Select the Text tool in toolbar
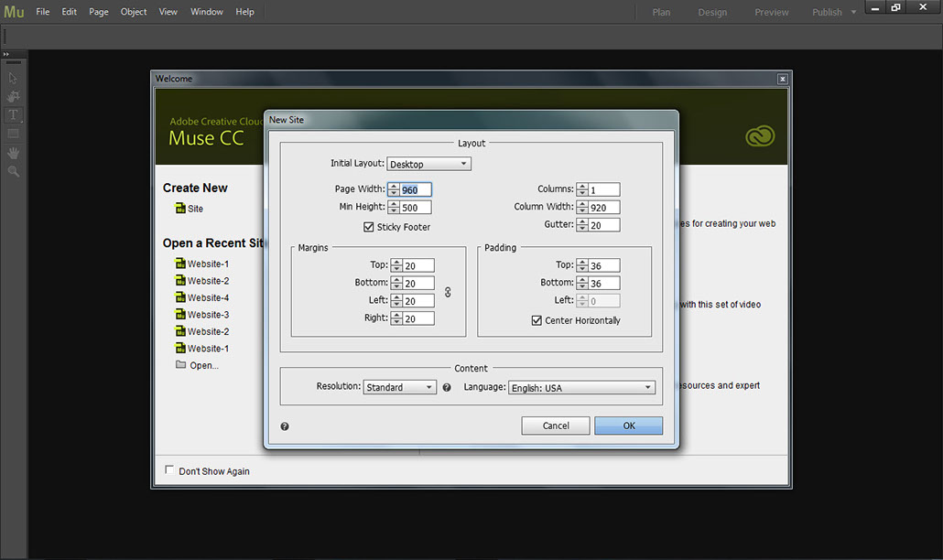943x560 pixels. click(x=13, y=114)
